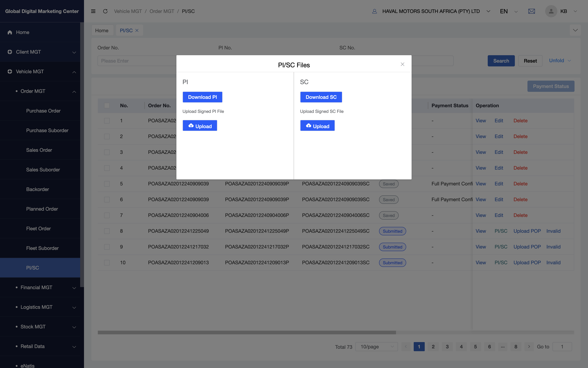Click View for row 1

pos(481,121)
